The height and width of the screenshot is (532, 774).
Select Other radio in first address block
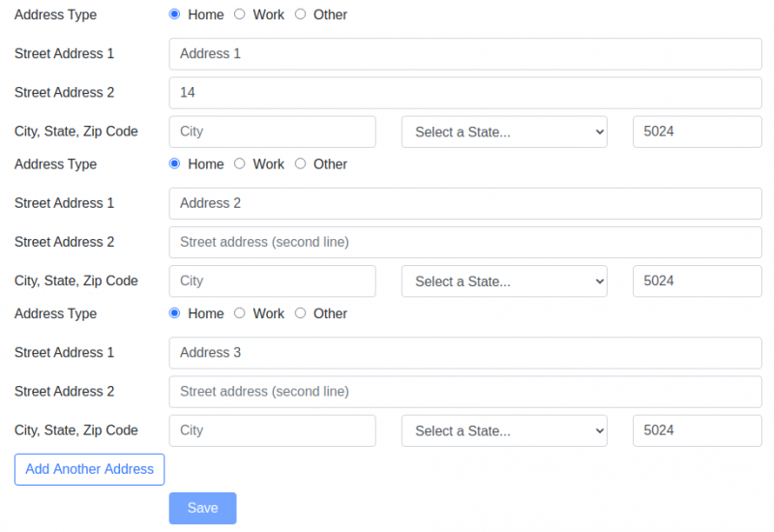coord(300,15)
